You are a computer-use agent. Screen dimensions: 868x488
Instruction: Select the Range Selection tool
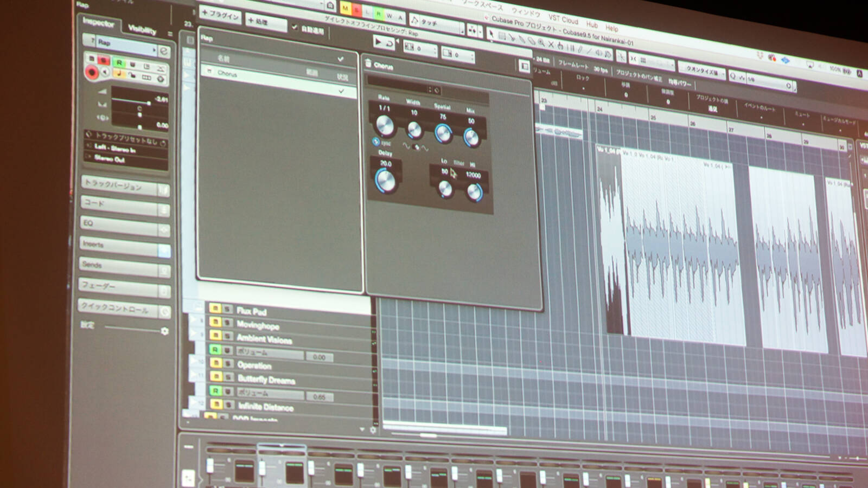pos(502,36)
